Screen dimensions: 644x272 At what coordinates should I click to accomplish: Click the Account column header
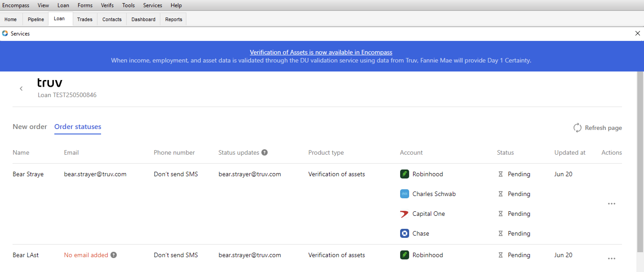click(411, 152)
